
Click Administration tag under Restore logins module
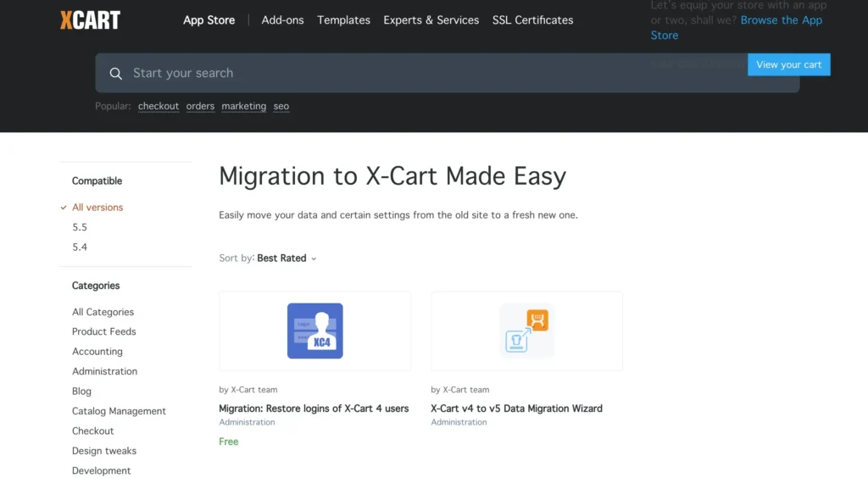(x=247, y=422)
